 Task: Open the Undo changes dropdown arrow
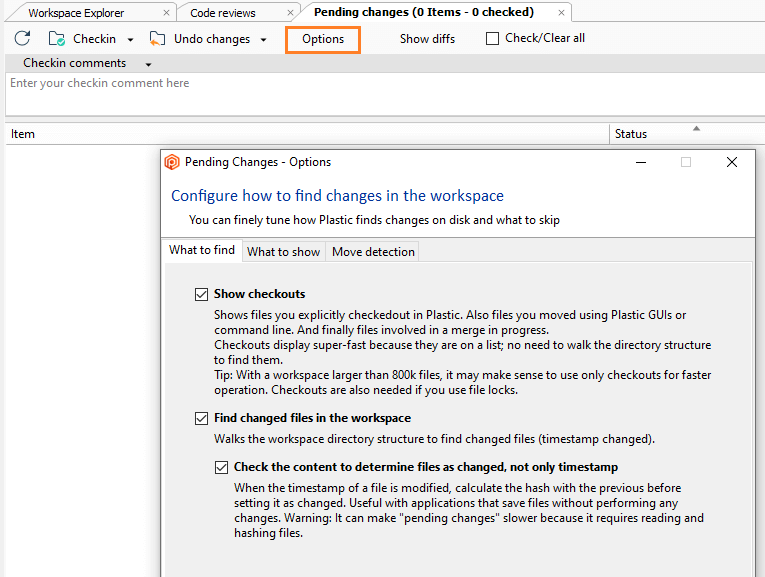263,40
